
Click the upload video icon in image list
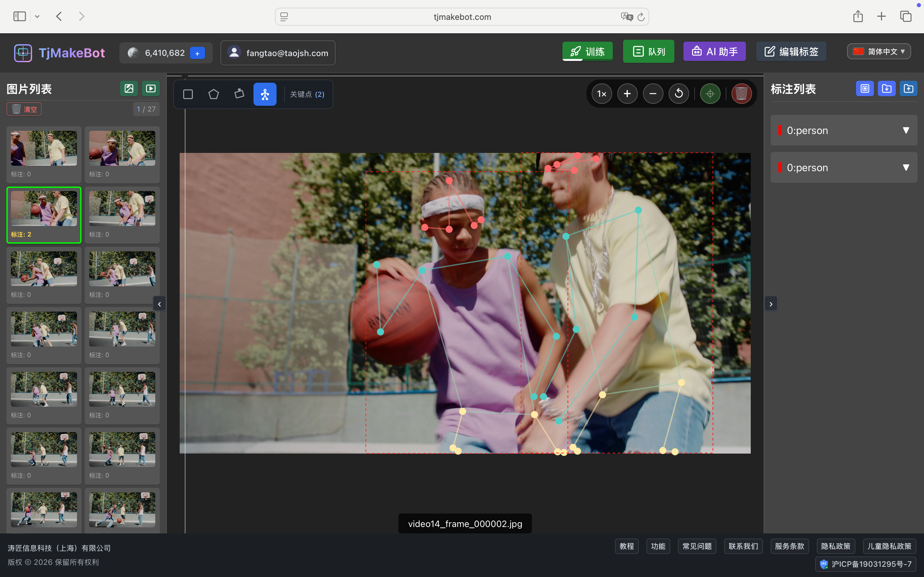point(151,88)
